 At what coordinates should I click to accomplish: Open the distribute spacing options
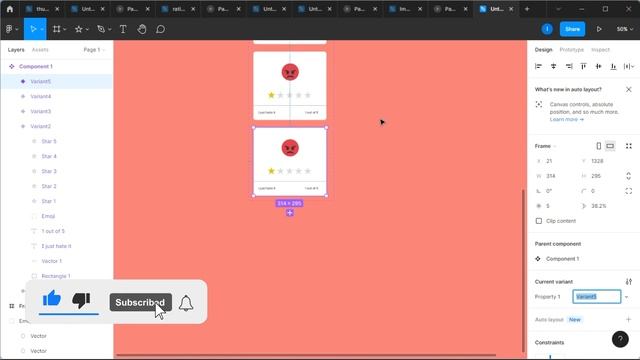pyautogui.click(x=629, y=66)
